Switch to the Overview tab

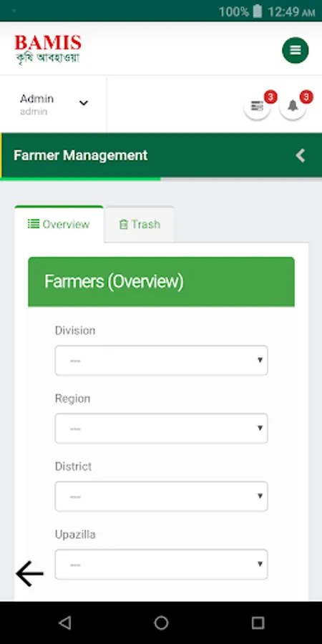(x=59, y=224)
